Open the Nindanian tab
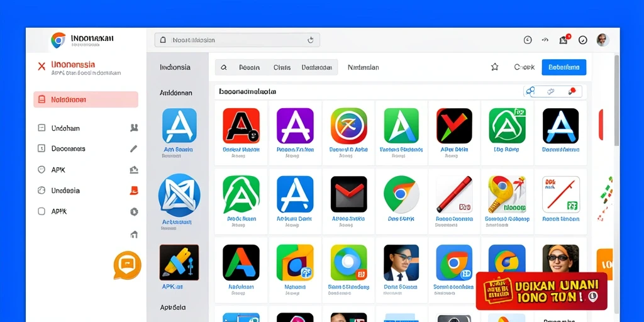The width and height of the screenshot is (644, 322). pos(363,67)
